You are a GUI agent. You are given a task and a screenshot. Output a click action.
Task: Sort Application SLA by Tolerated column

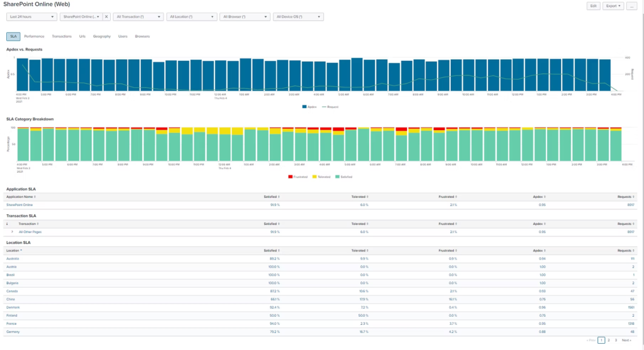coord(360,197)
